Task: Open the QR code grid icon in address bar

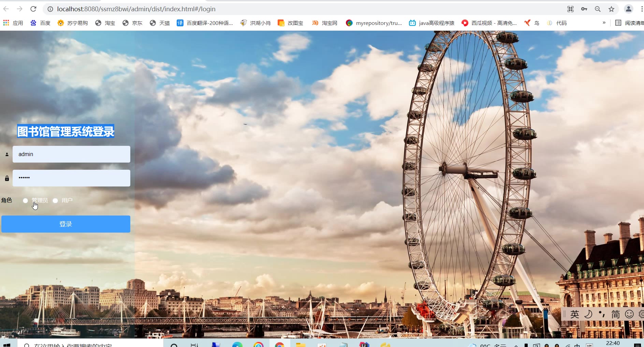Action: tap(570, 9)
